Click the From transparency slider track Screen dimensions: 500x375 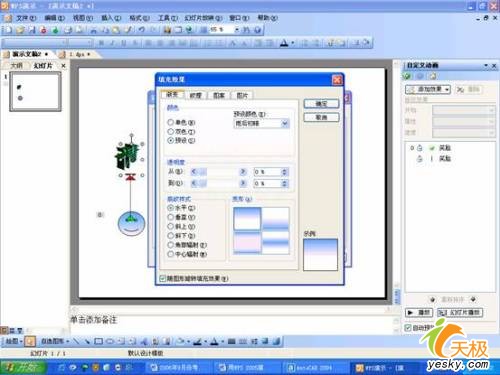[220, 172]
